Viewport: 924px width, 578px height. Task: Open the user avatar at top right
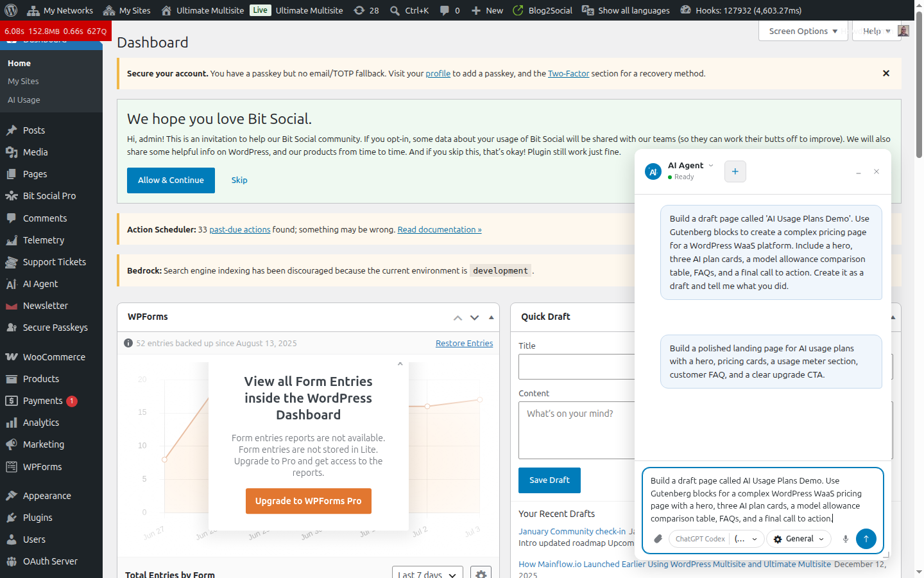pyautogui.click(x=903, y=31)
